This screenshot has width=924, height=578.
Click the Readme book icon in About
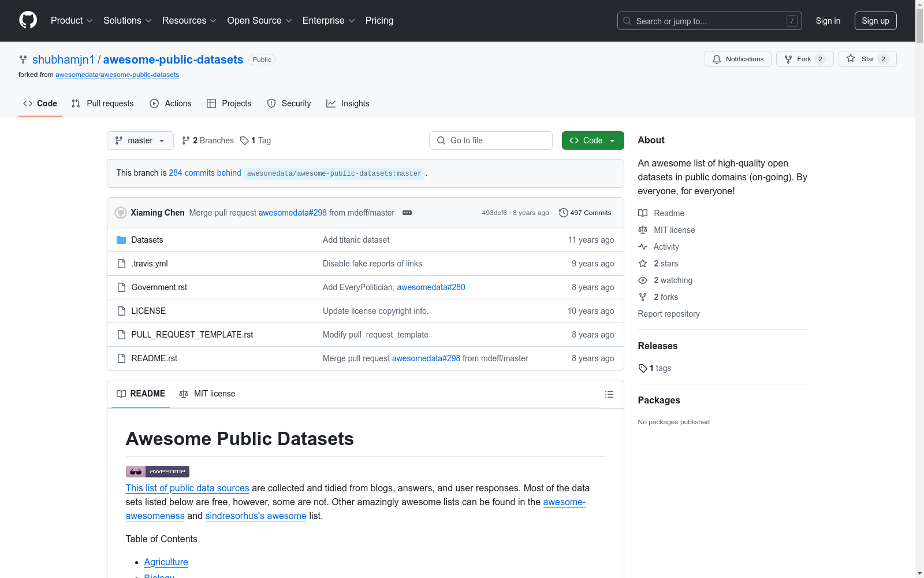643,213
